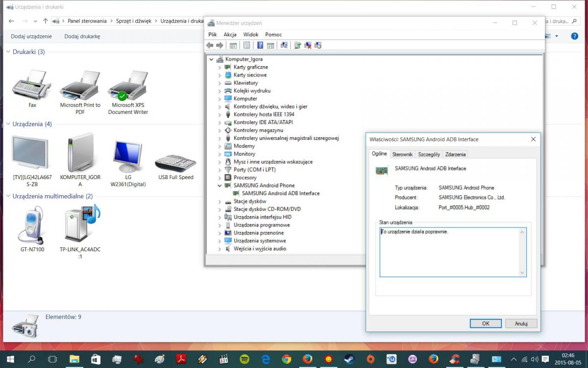Select SAMSUNG Android ADB Interface tree item
The height and width of the screenshot is (368, 588).
coord(280,193)
